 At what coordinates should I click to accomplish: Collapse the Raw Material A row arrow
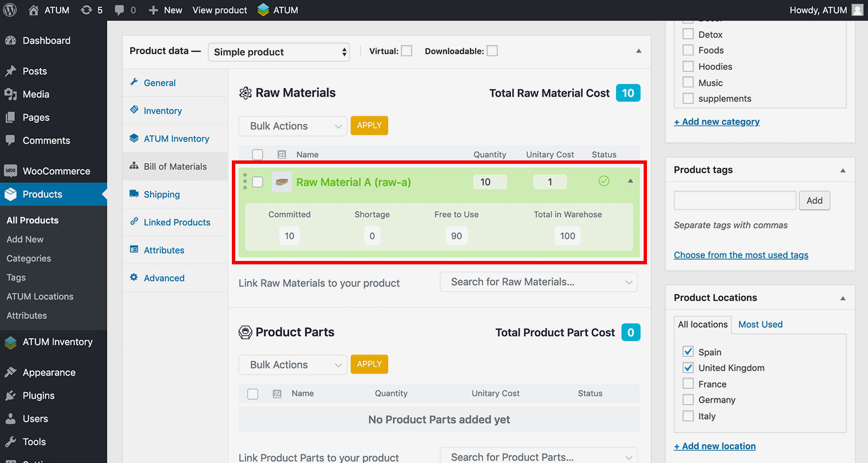tap(630, 181)
